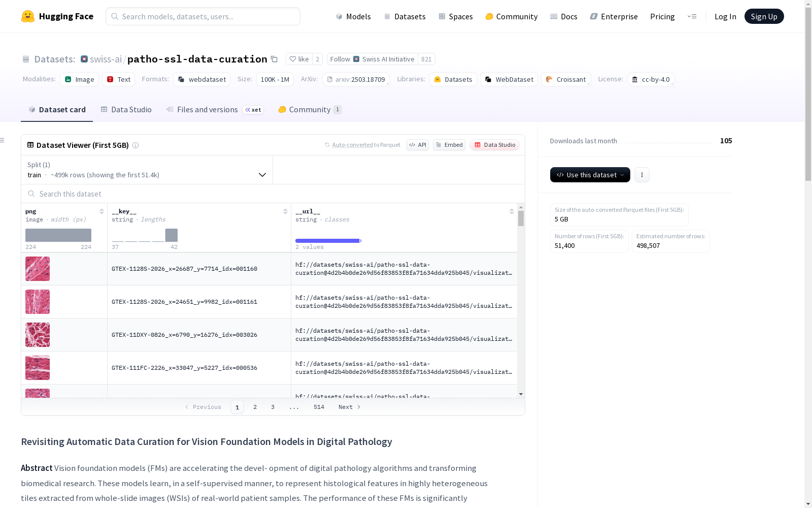Sort the __key__ column using its sort icon
The width and height of the screenshot is (812, 508).
(285, 211)
